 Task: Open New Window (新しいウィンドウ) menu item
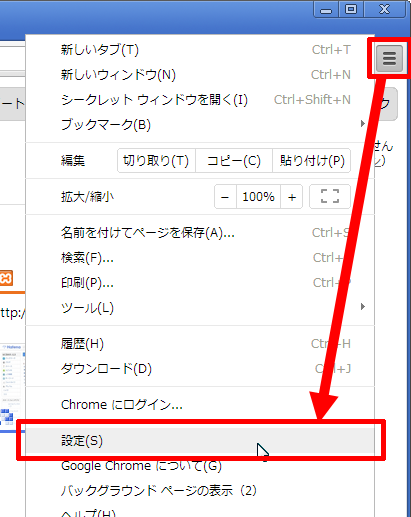pyautogui.click(x=200, y=75)
